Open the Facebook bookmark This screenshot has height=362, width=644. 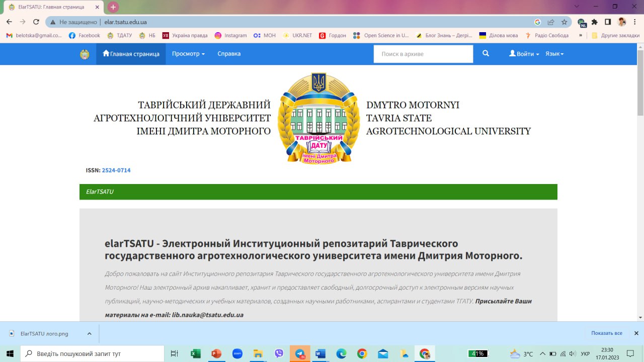[85, 36]
